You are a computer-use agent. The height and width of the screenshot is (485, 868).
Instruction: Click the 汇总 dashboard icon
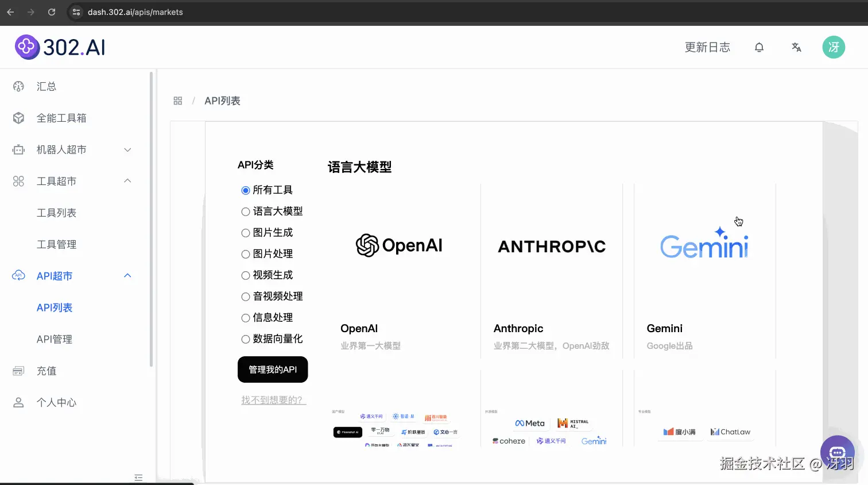point(18,86)
